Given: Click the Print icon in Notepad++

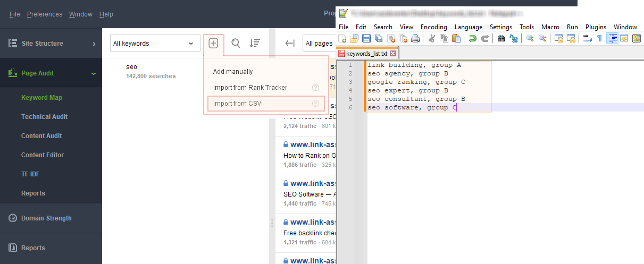Looking at the screenshot, I should coord(415,38).
